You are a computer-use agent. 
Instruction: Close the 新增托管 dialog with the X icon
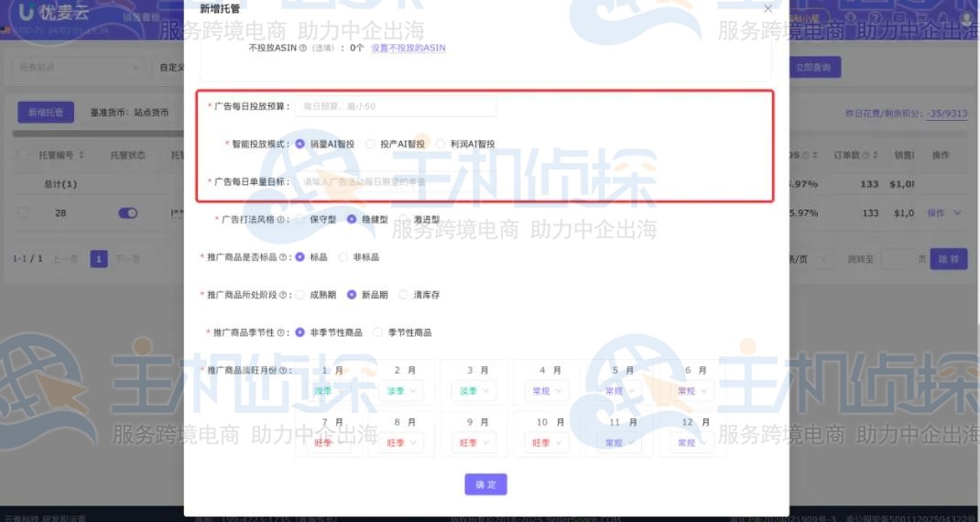(x=768, y=9)
